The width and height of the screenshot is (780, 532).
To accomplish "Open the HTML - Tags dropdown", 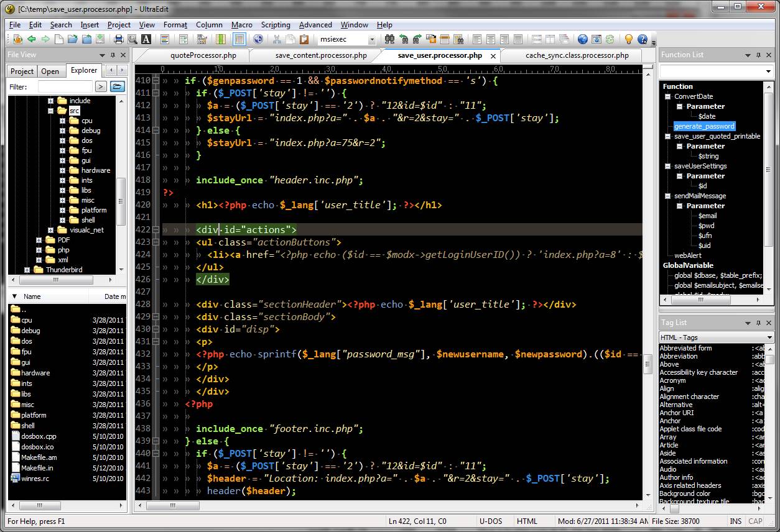I will coord(769,337).
